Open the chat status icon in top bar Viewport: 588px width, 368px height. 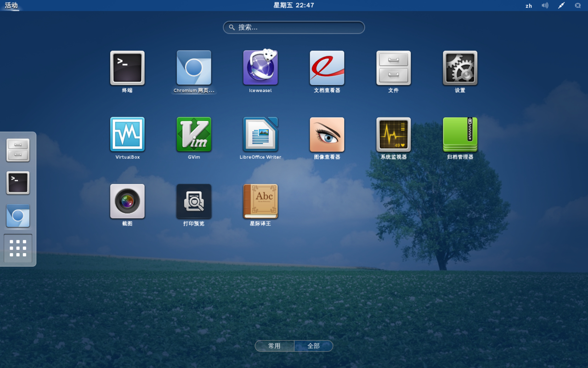tap(578, 6)
